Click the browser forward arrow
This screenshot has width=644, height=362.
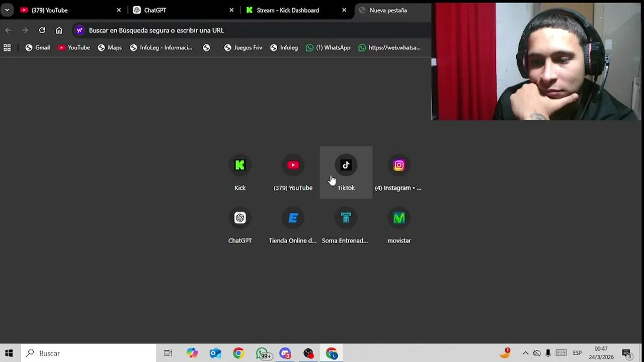25,30
